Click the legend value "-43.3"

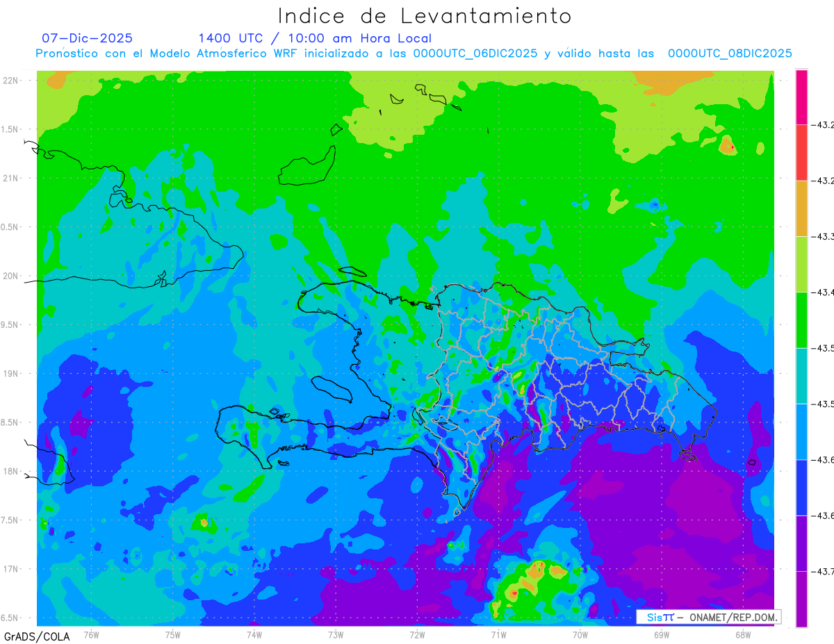point(824,236)
